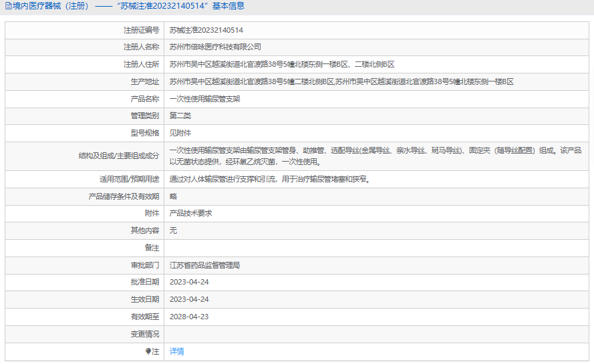The width and height of the screenshot is (594, 364).
Task: Click the 管理类别 label
Action: click(x=145, y=116)
